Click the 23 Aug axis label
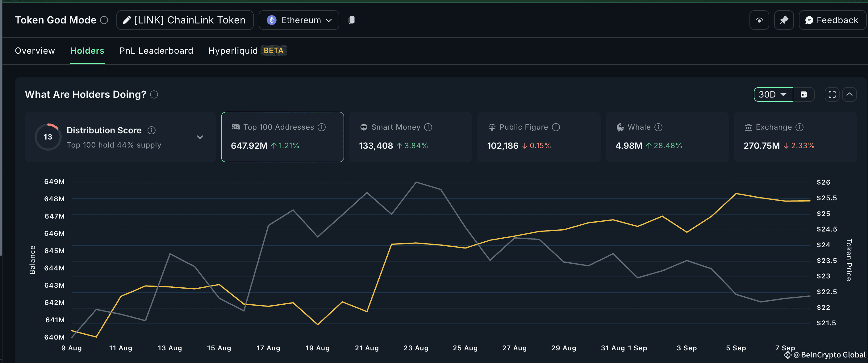Screen dimensions: 868x363 point(416,348)
